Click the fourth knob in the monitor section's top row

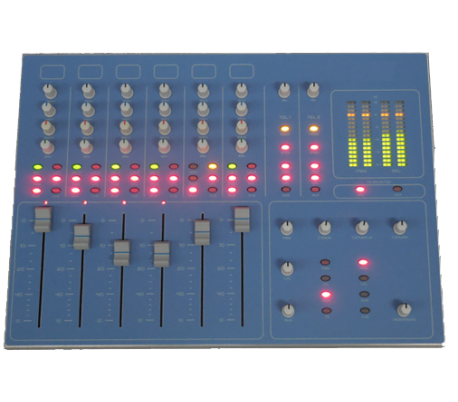tap(400, 228)
